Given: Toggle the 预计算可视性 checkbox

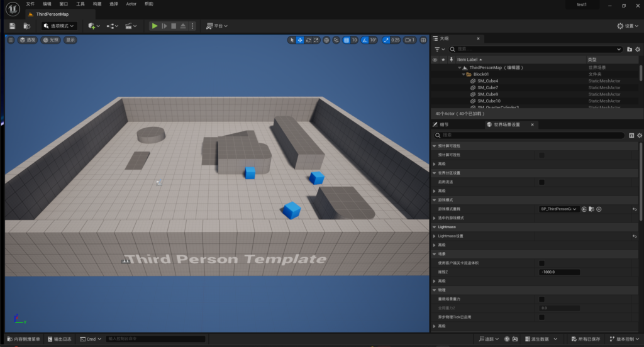Looking at the screenshot, I should (541, 155).
